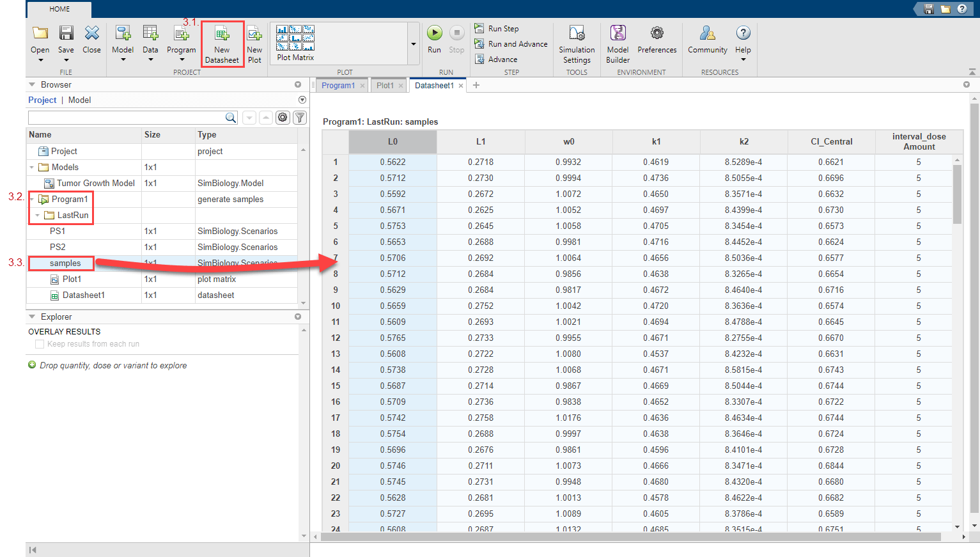Click the Model link in Browser
This screenshot has width=980, height=557.
(79, 100)
